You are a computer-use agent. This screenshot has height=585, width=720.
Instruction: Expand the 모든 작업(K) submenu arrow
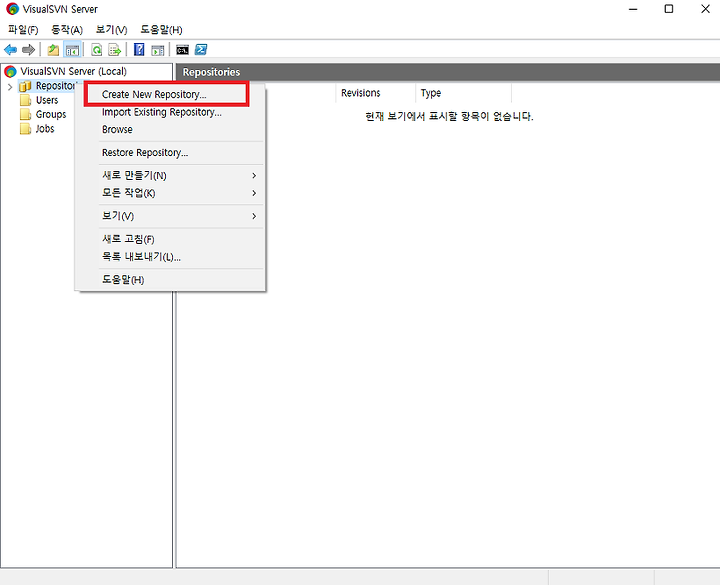pyautogui.click(x=254, y=193)
